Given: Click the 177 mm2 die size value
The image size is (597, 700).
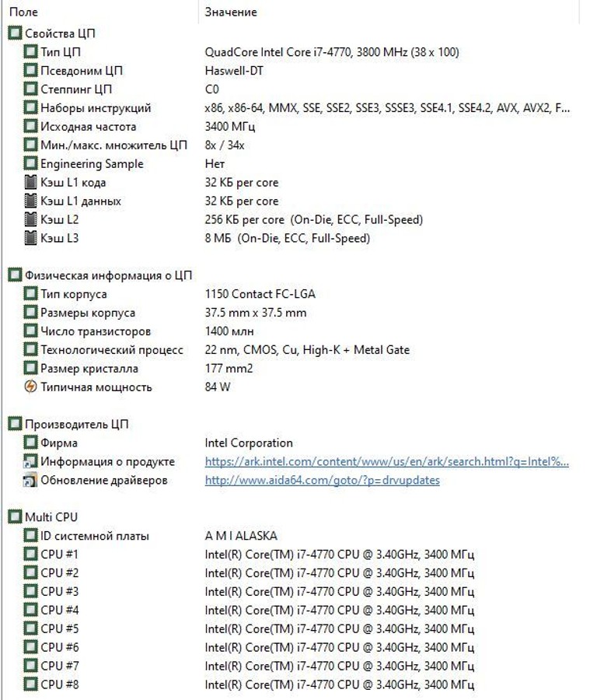Looking at the screenshot, I should (x=229, y=369).
